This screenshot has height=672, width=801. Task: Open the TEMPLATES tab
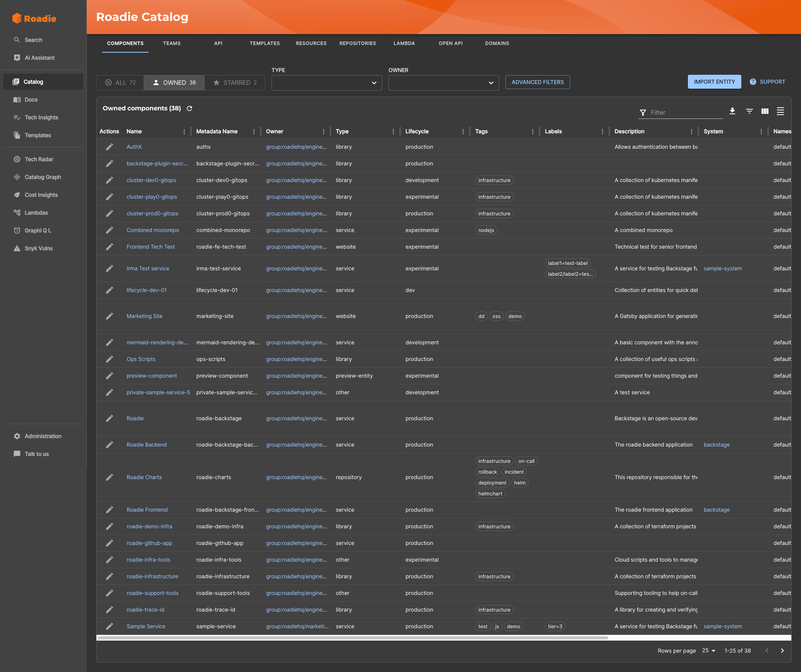coord(265,43)
